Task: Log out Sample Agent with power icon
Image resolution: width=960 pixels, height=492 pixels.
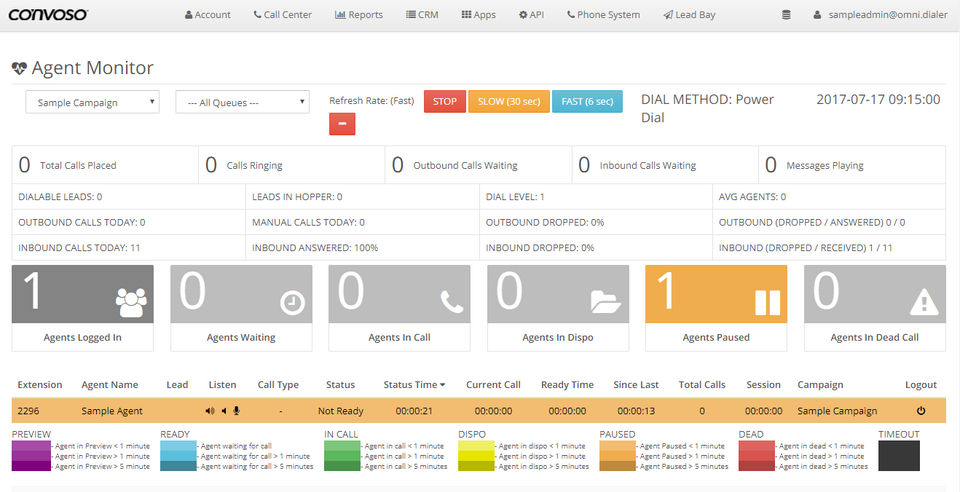Action: click(x=921, y=411)
